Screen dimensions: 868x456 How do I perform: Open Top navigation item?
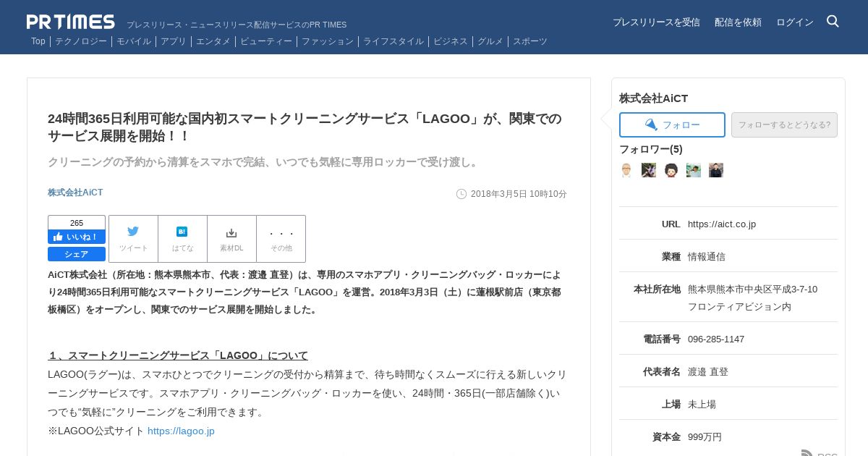click(x=38, y=41)
